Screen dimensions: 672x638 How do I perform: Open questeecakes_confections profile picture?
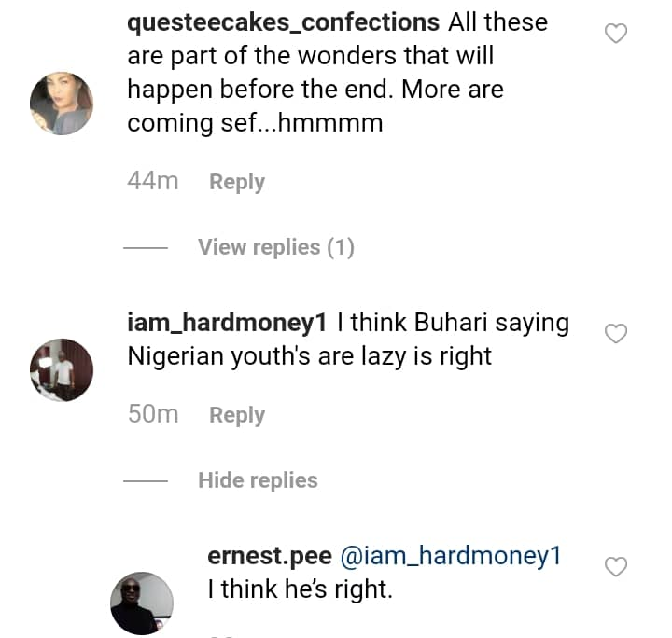pyautogui.click(x=62, y=104)
